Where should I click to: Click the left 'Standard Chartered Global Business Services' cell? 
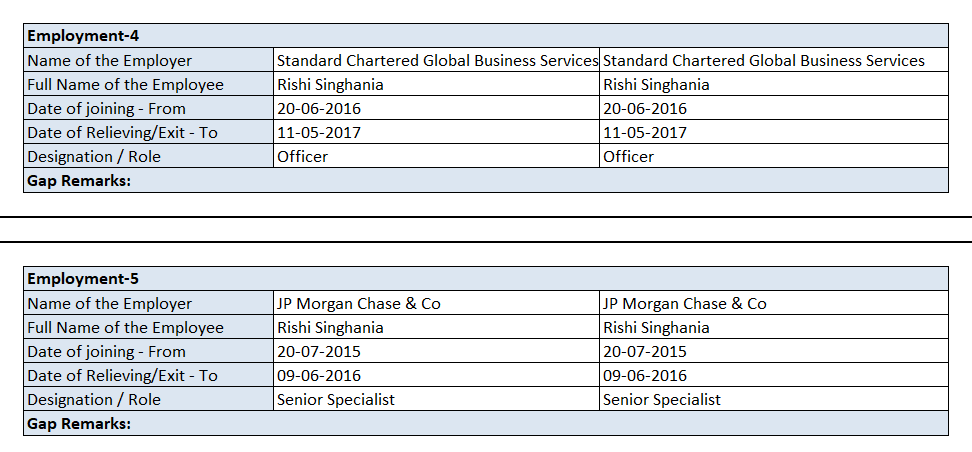click(x=437, y=60)
